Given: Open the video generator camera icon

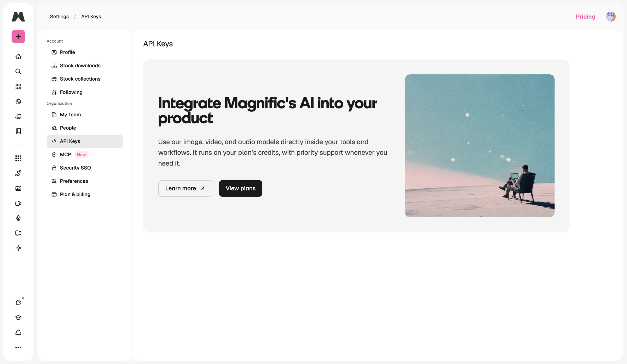Looking at the screenshot, I should coord(18,203).
